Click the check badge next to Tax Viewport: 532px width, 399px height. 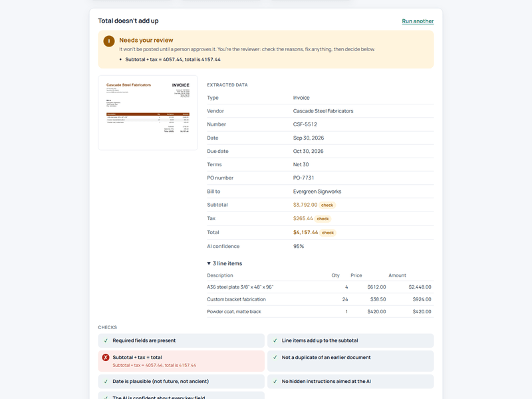323,219
